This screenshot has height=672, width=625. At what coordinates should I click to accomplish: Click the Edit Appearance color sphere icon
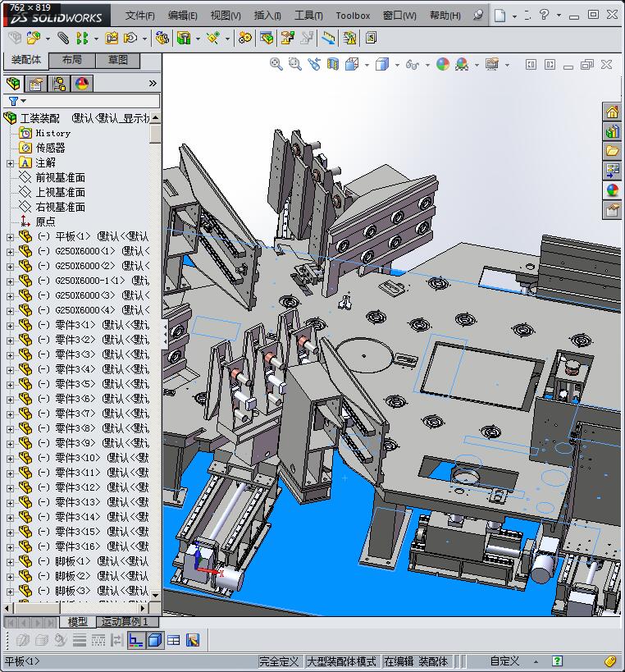click(442, 63)
